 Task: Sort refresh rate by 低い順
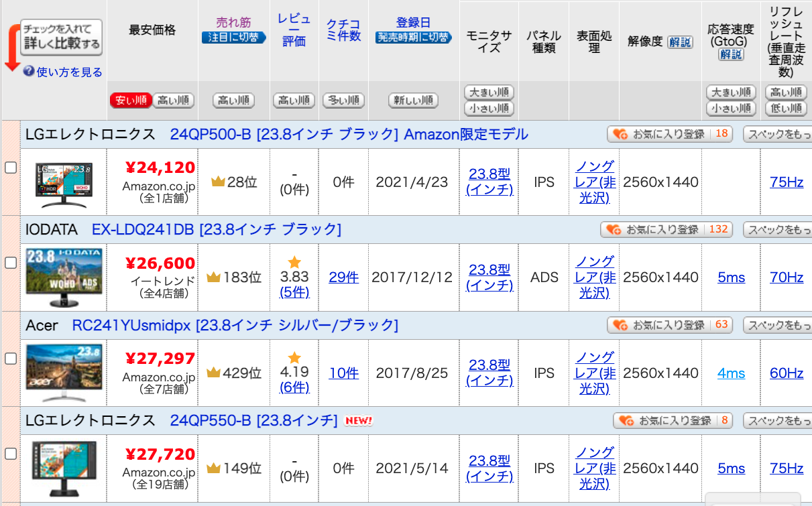(786, 108)
